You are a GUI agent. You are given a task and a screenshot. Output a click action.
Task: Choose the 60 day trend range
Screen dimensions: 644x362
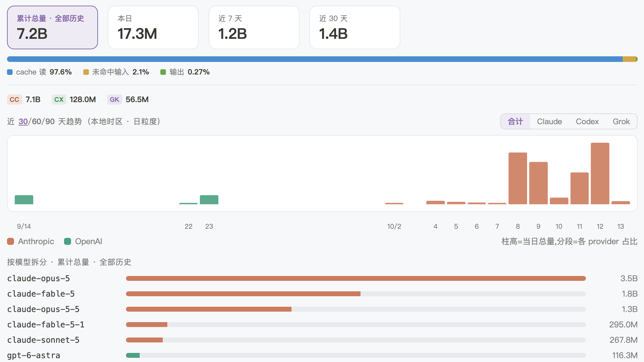37,121
